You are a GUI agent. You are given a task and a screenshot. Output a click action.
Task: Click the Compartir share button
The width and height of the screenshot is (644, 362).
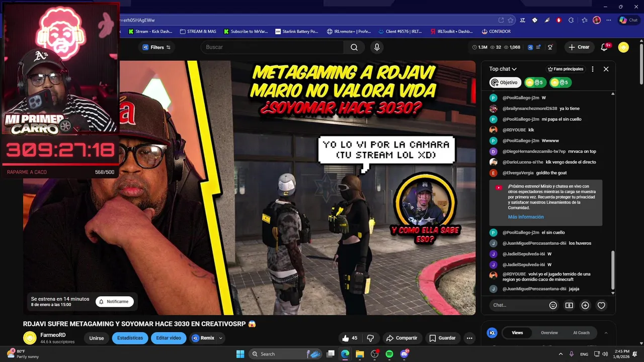tap(401, 338)
